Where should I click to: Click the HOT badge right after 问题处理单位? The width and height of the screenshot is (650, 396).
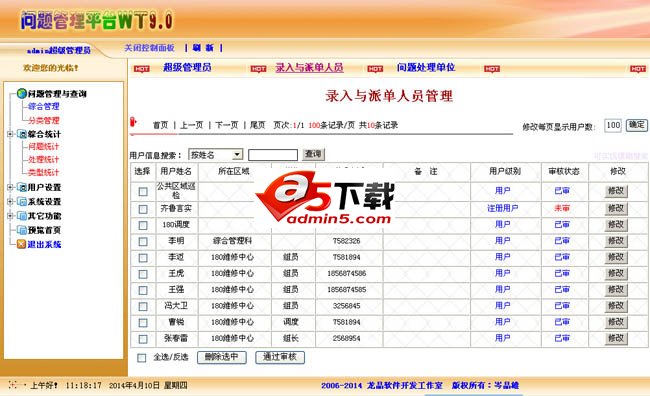(492, 69)
